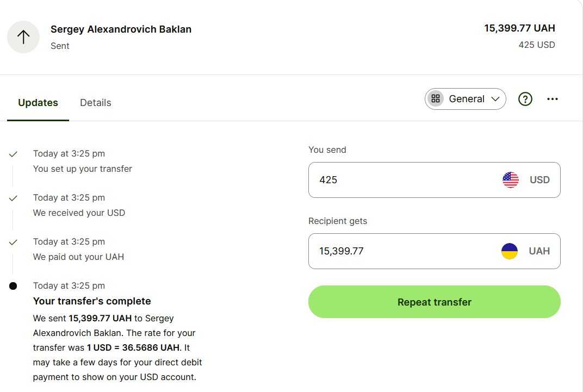Click the You send amount field

coord(402,180)
